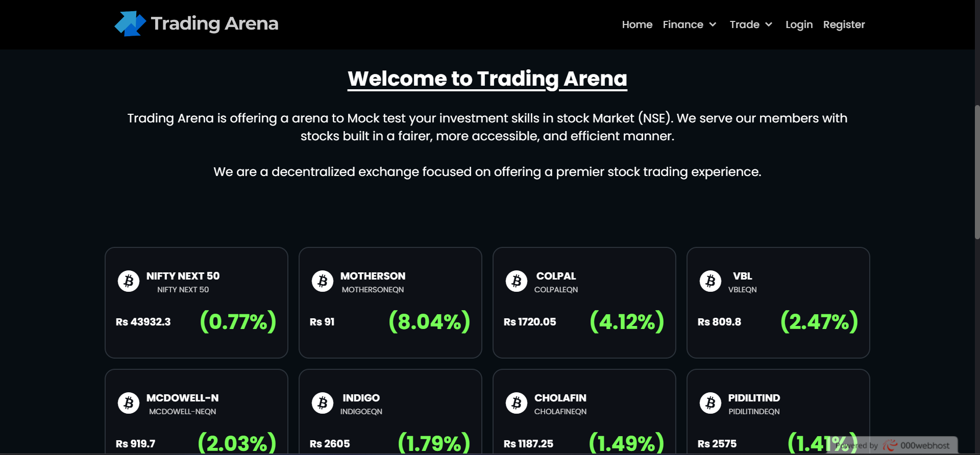Expand the Finance dropdown menu
This screenshot has height=455, width=980.
coord(684,24)
